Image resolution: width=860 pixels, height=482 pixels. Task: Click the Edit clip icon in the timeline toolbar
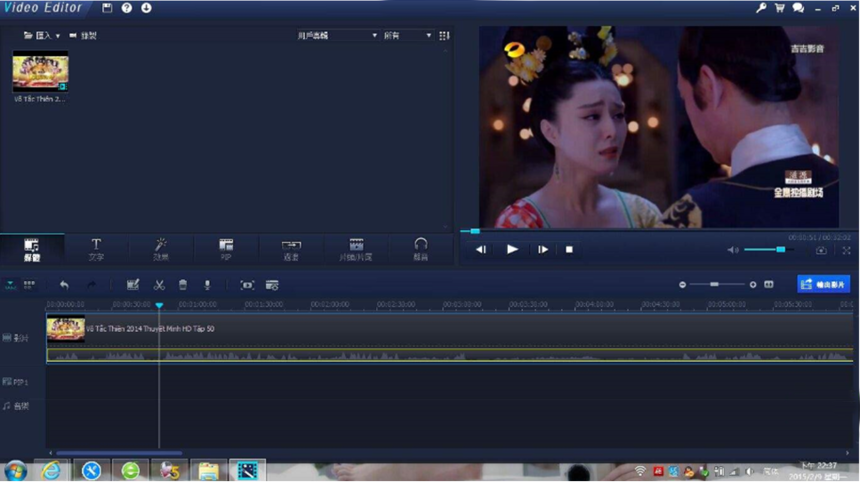(x=133, y=285)
